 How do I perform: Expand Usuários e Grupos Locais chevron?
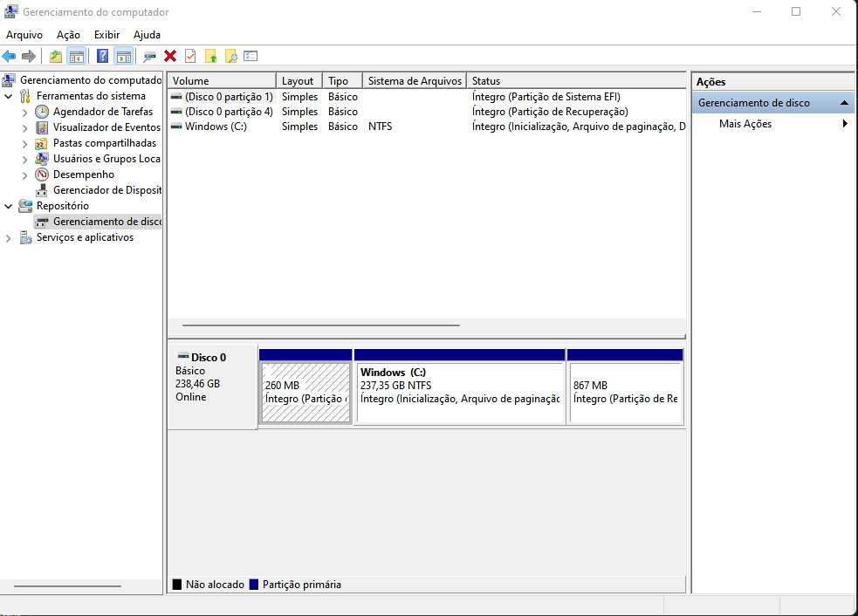click(24, 159)
